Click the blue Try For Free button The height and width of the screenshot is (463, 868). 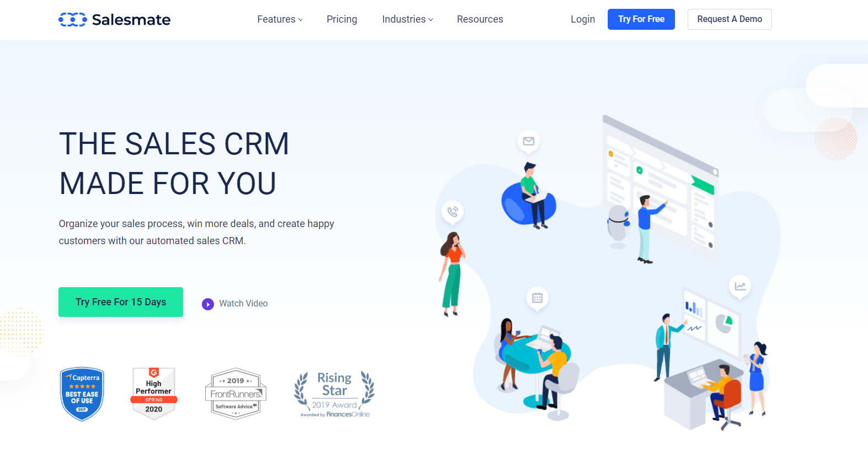pos(641,19)
